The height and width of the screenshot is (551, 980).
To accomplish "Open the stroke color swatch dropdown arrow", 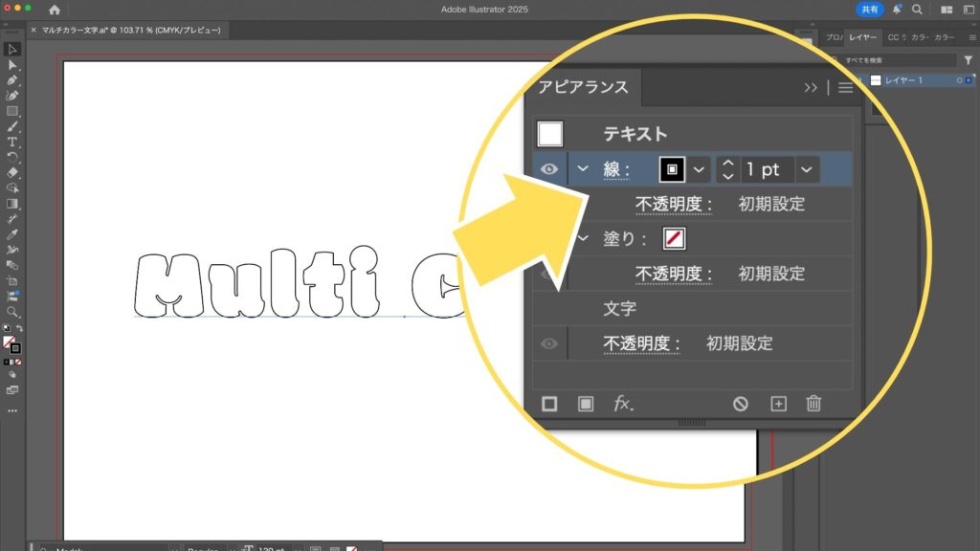I will [x=700, y=169].
